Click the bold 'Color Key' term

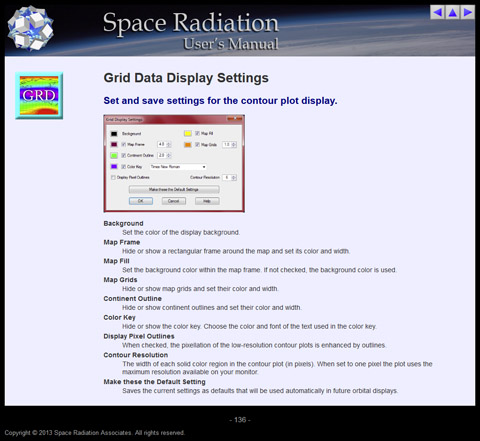point(120,317)
